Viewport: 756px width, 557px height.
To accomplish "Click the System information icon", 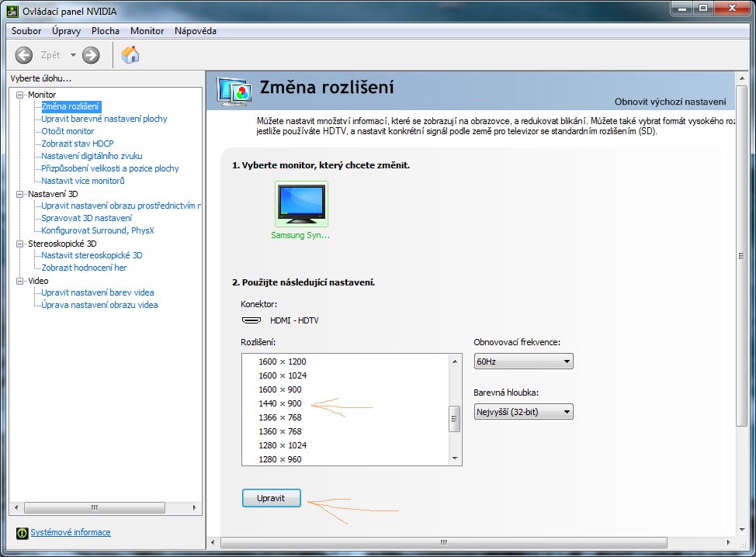I will pyautogui.click(x=23, y=533).
